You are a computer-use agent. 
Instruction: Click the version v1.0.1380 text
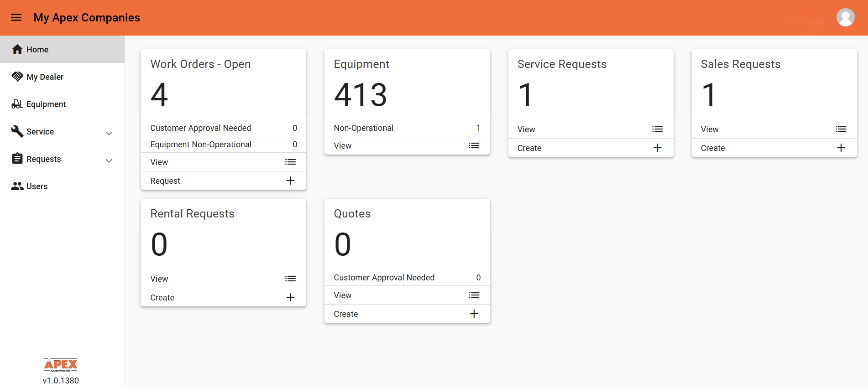[x=61, y=380]
